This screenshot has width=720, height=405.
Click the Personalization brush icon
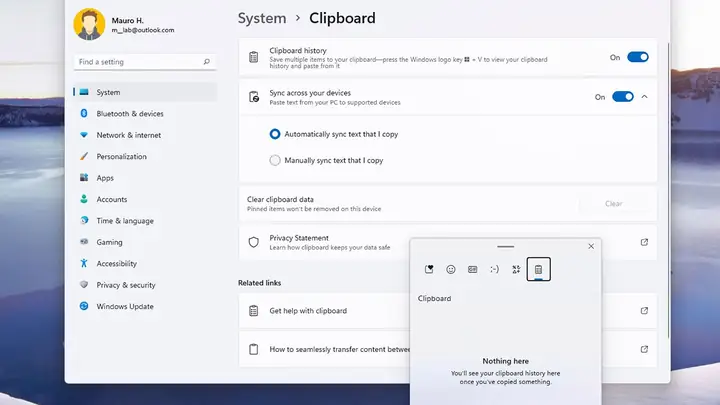tap(84, 156)
